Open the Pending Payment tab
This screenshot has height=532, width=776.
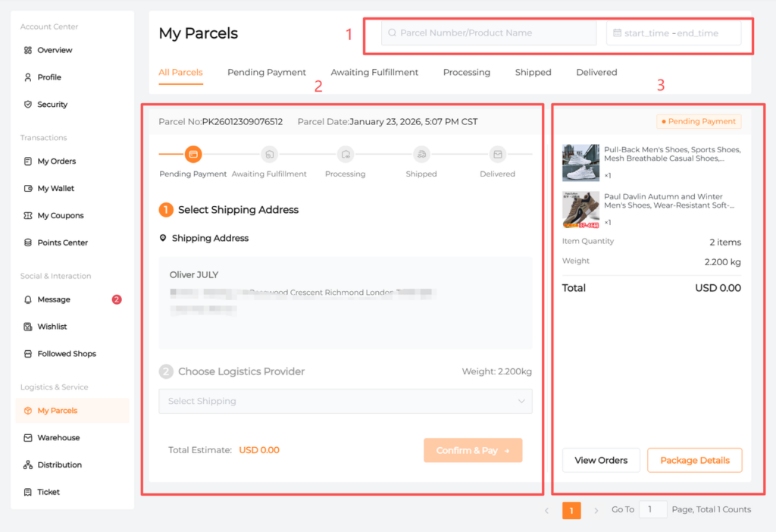[x=267, y=73]
